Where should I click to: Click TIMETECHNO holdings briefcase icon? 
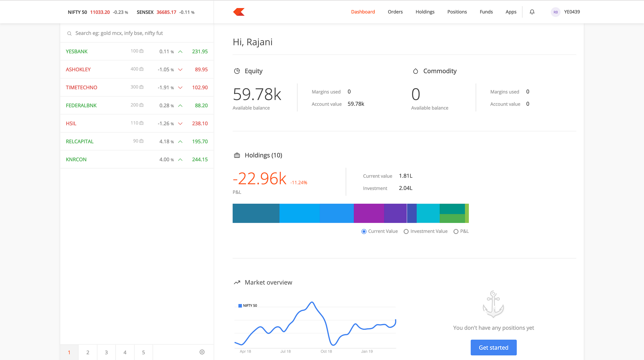coord(141,87)
